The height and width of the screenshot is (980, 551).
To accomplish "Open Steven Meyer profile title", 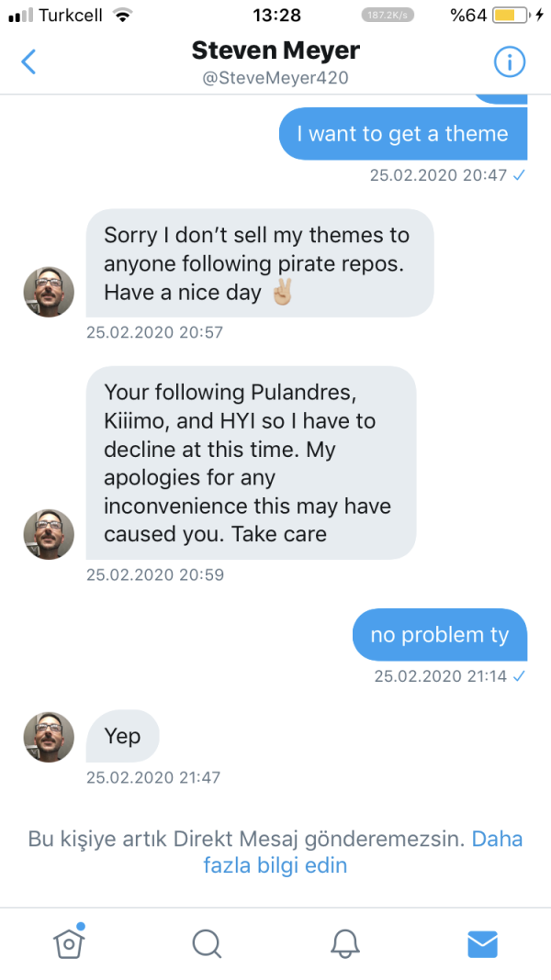I will click(275, 50).
